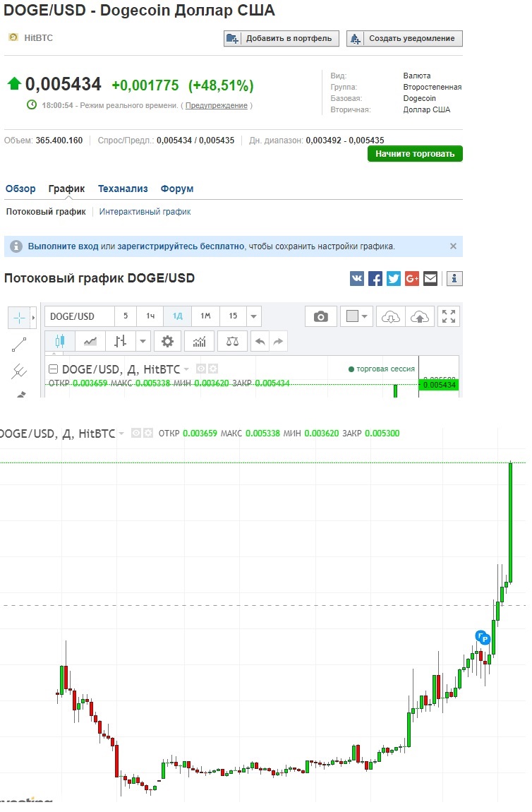Open the Предупреждение link
The height and width of the screenshot is (812, 532).
click(217, 106)
